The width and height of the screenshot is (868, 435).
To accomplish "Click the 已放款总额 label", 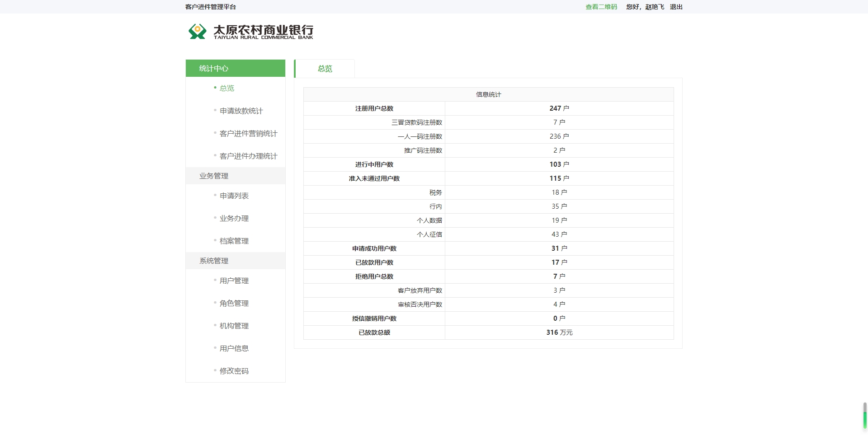I will tap(374, 332).
